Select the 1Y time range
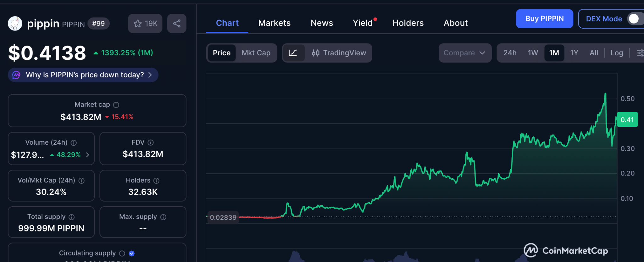 (x=574, y=53)
